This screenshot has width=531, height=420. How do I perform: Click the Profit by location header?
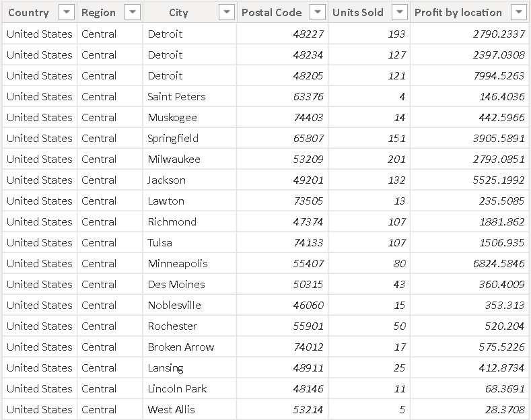click(458, 12)
